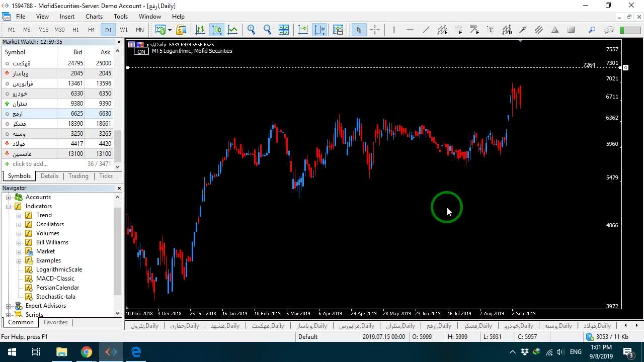Pick the horizontal line drawing tool
The image size is (644, 362).
click(410, 30)
